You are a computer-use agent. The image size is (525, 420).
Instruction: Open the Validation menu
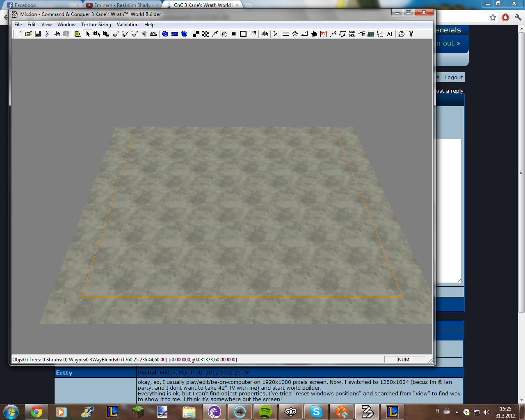[x=128, y=25]
